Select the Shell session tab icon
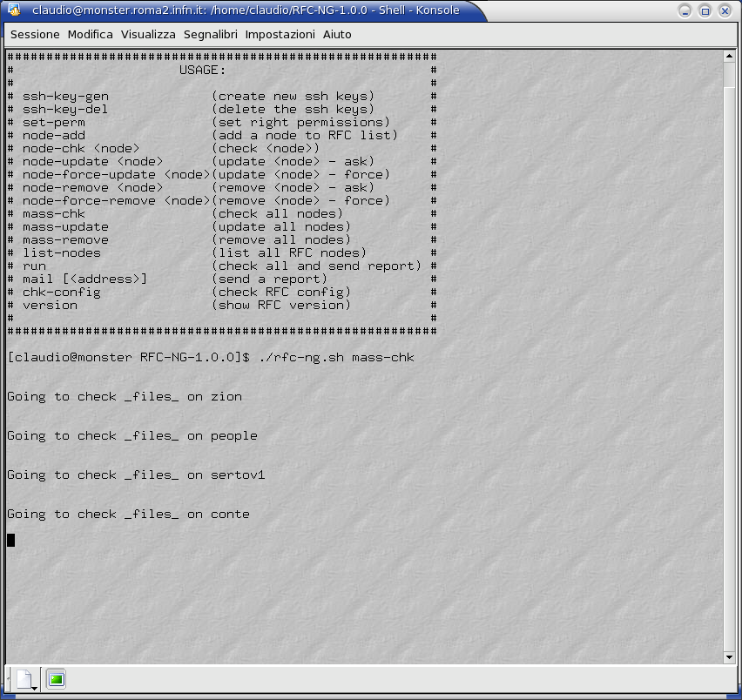 point(57,680)
